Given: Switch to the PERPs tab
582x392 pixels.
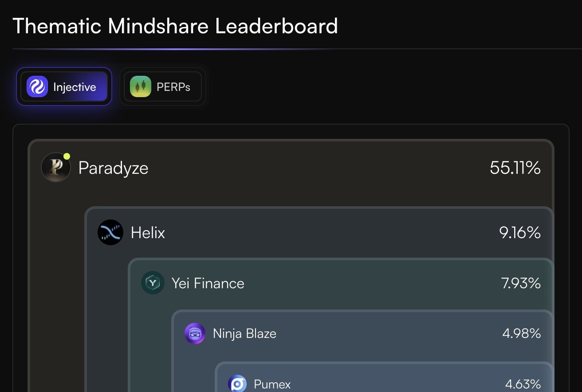Looking at the screenshot, I should tap(163, 86).
